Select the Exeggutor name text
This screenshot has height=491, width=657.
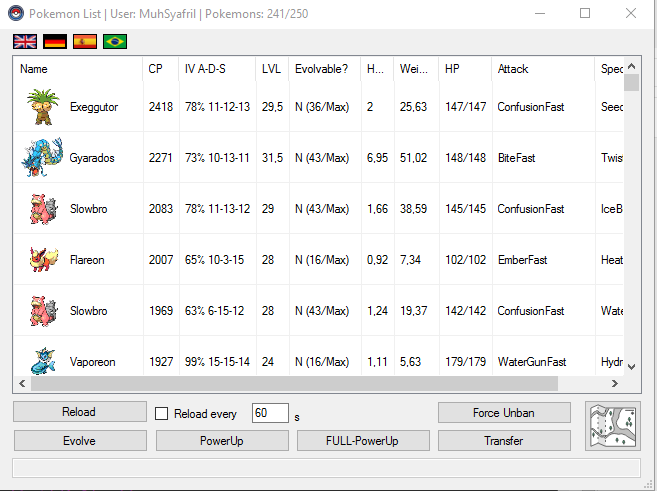[94, 107]
